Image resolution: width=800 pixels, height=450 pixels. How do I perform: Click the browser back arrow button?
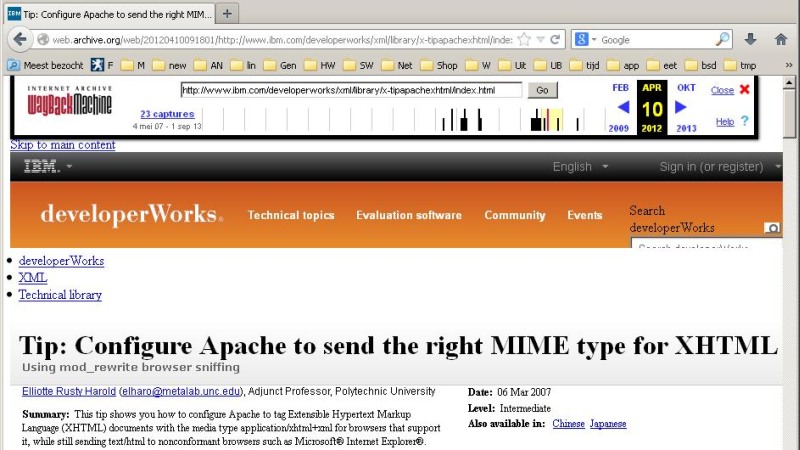20,39
